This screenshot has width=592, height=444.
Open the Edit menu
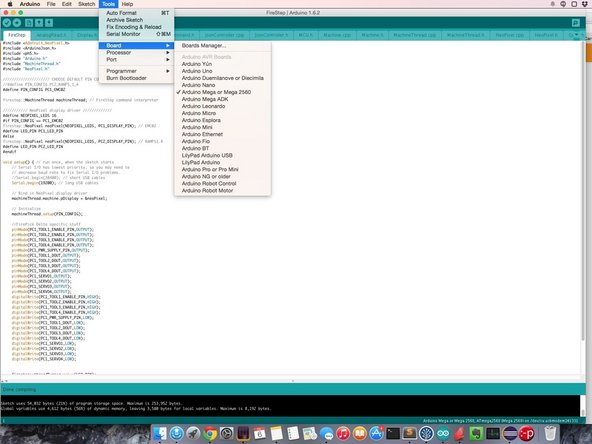click(67, 4)
